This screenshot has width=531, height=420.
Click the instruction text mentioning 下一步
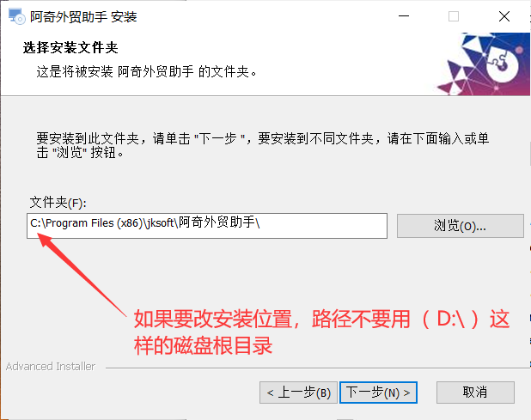click(263, 145)
